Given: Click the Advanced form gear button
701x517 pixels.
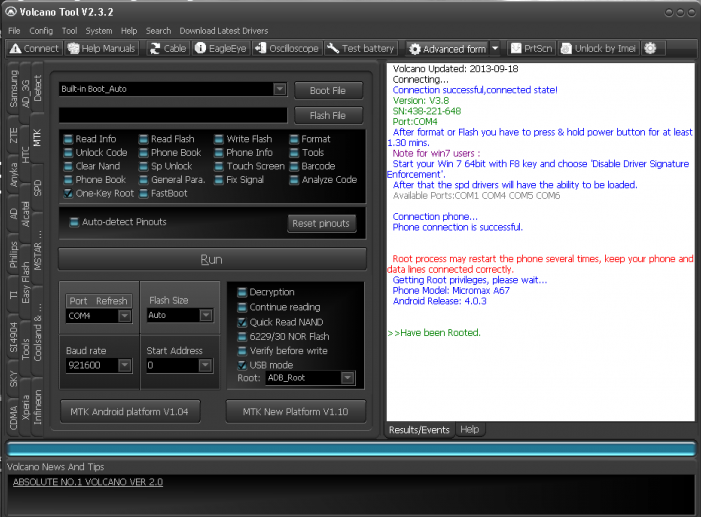Looking at the screenshot, I should 448,49.
